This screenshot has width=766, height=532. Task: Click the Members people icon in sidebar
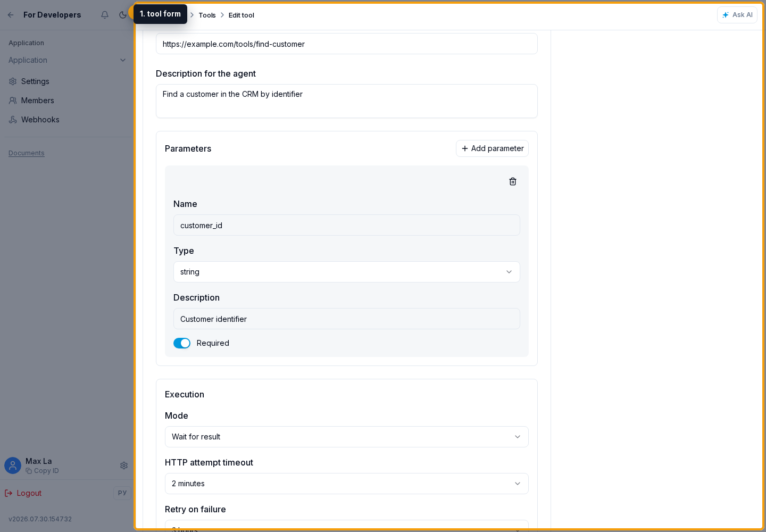[x=13, y=101]
